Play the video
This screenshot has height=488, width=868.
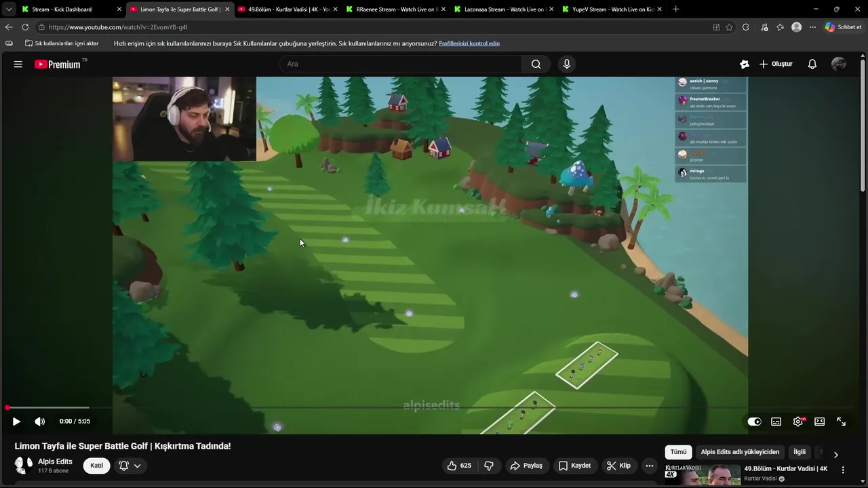pyautogui.click(x=16, y=422)
